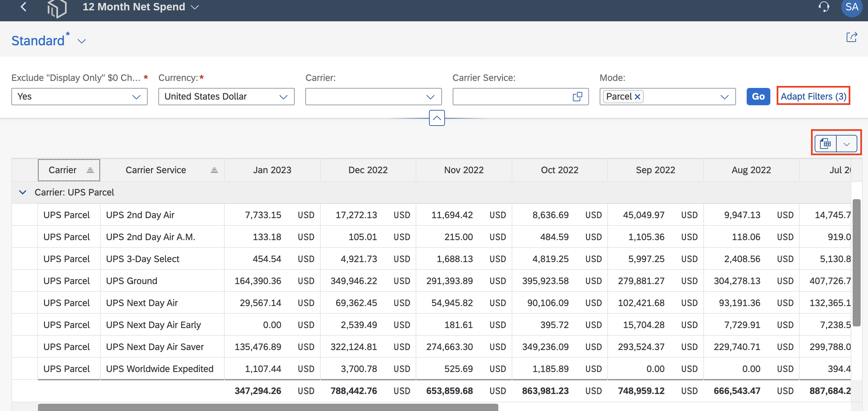The height and width of the screenshot is (411, 868).
Task: Collapse the Carrier: UPS Parcel group
Action: pyautogui.click(x=23, y=192)
